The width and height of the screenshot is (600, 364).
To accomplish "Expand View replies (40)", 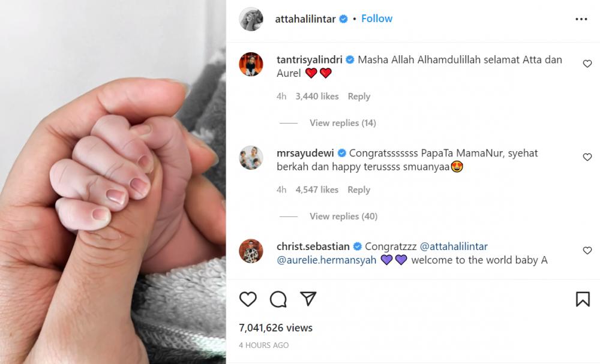I will pyautogui.click(x=344, y=216).
